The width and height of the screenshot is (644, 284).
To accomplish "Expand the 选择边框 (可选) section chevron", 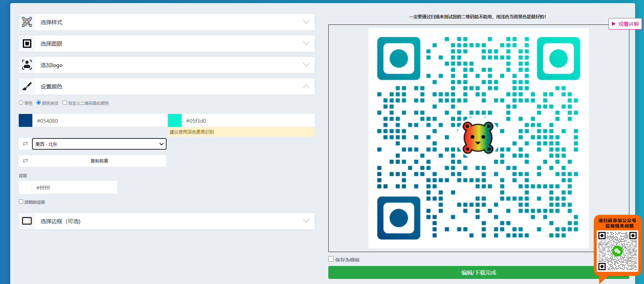I will click(x=306, y=221).
